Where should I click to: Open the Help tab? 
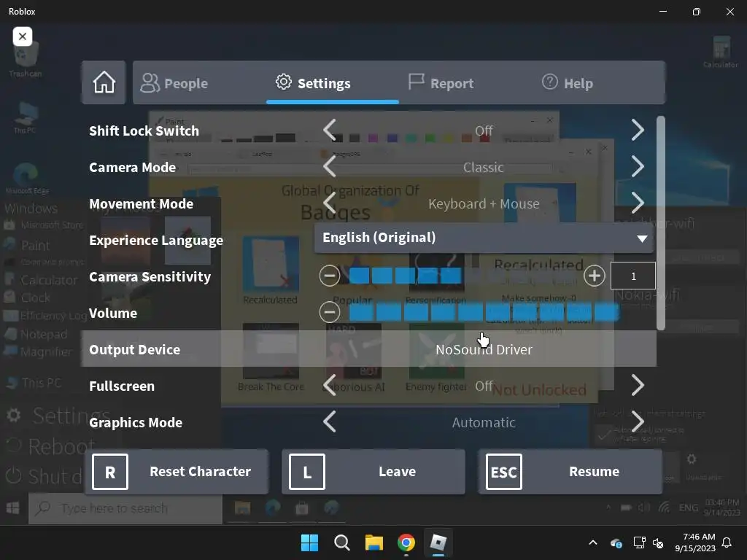click(568, 83)
